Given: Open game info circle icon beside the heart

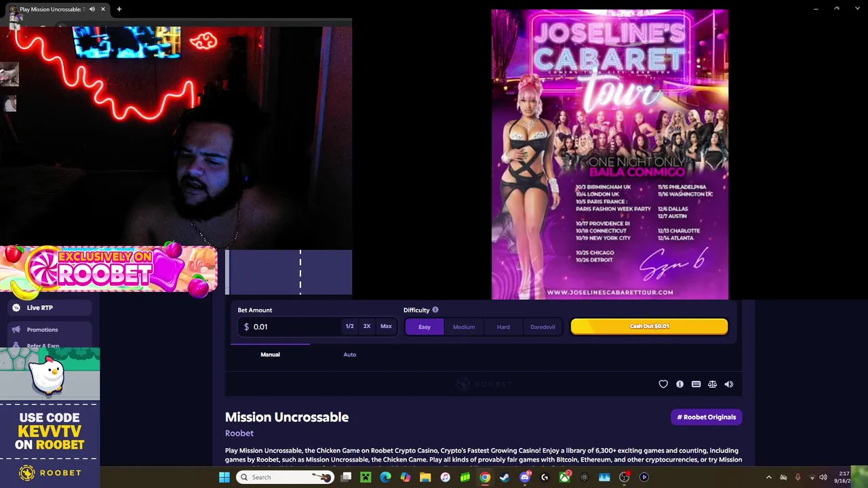Looking at the screenshot, I should point(679,384).
